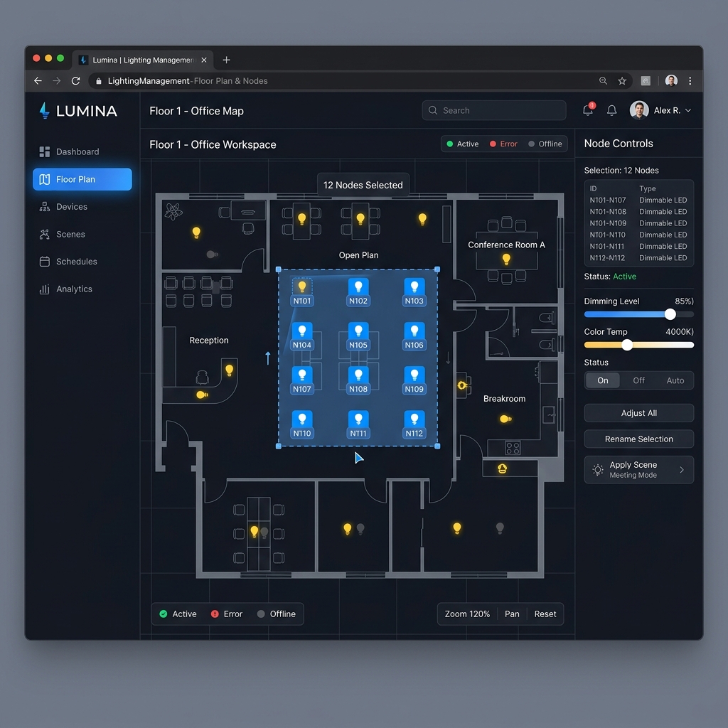Click N101-N107 row in selection list

pyautogui.click(x=638, y=200)
